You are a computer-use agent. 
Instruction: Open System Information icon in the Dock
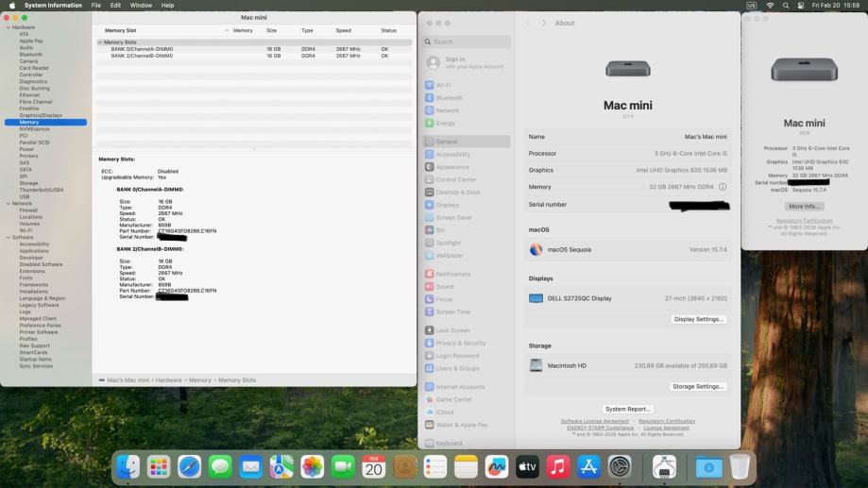click(664, 467)
